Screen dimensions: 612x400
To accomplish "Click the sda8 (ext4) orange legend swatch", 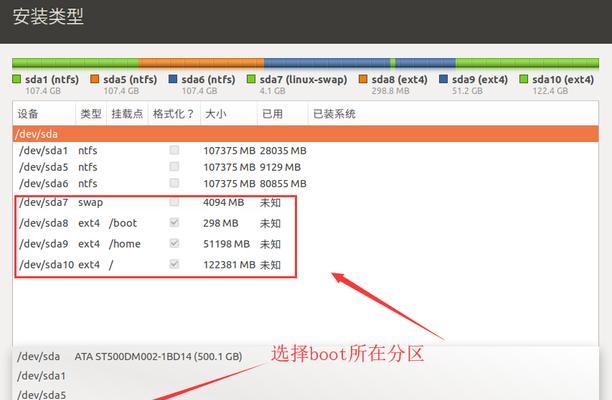I will point(363,79).
